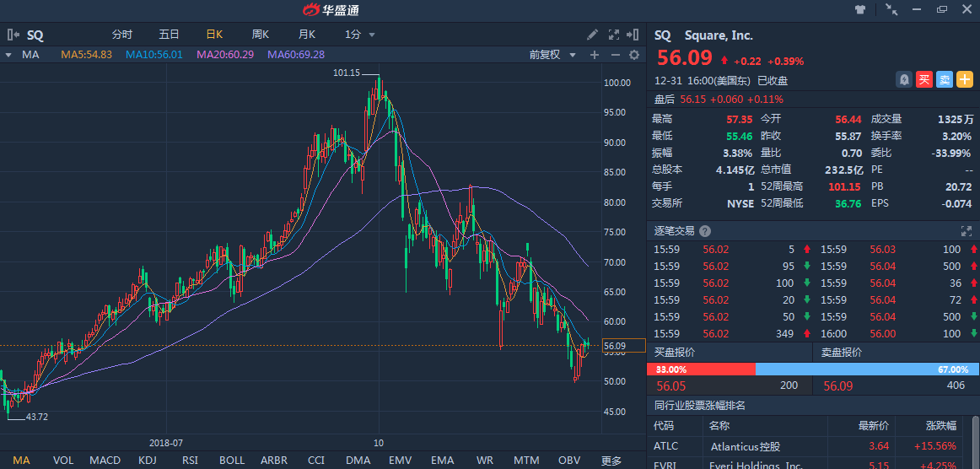980x469 pixels.
Task: Open the skin theme shirt icon
Action: (860, 9)
